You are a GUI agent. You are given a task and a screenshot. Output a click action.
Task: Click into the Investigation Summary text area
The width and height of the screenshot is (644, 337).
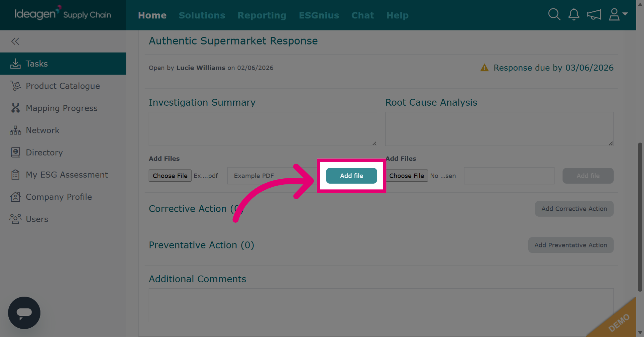[x=263, y=129]
